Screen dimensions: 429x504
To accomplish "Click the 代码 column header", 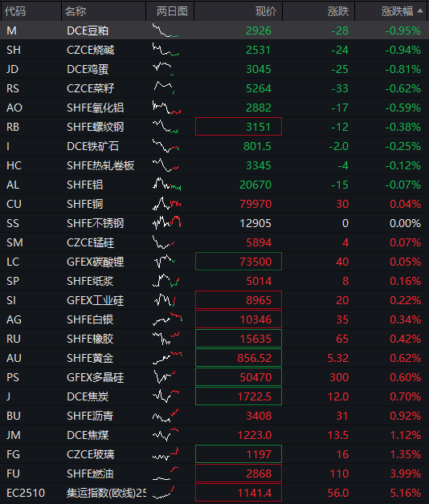I will pyautogui.click(x=15, y=11).
